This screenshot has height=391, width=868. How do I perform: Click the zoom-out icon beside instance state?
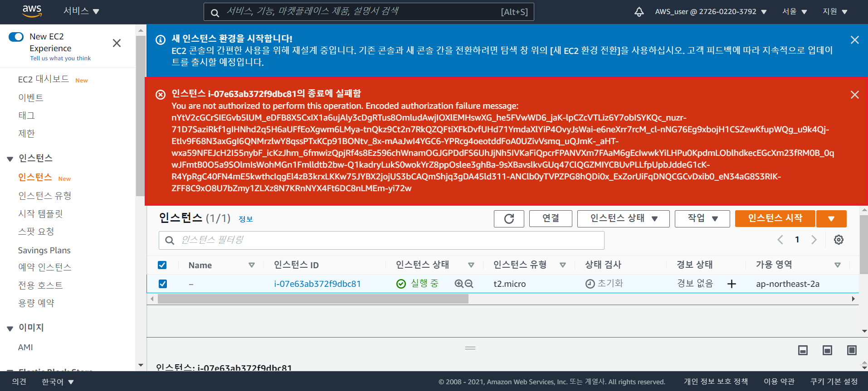coord(469,284)
